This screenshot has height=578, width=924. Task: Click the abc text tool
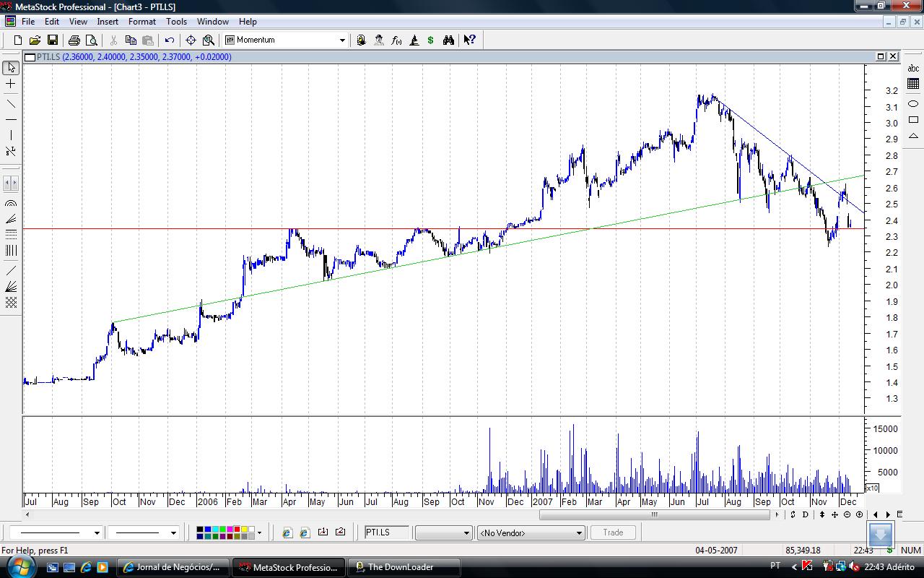pyautogui.click(x=913, y=69)
